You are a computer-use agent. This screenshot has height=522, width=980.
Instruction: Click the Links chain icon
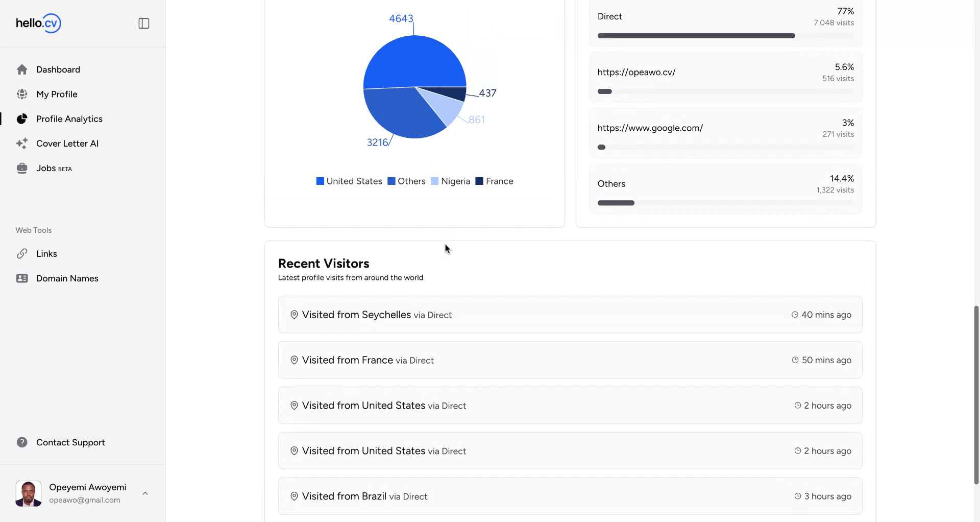click(x=22, y=254)
